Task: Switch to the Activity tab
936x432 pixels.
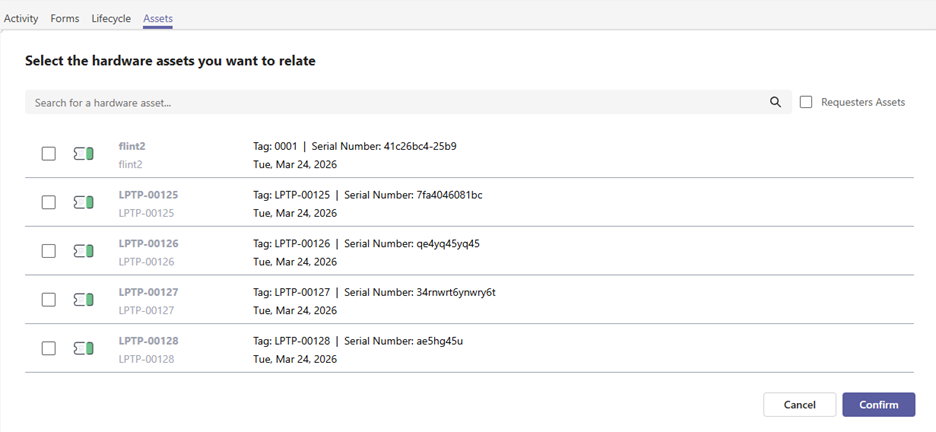Action: 21,18
